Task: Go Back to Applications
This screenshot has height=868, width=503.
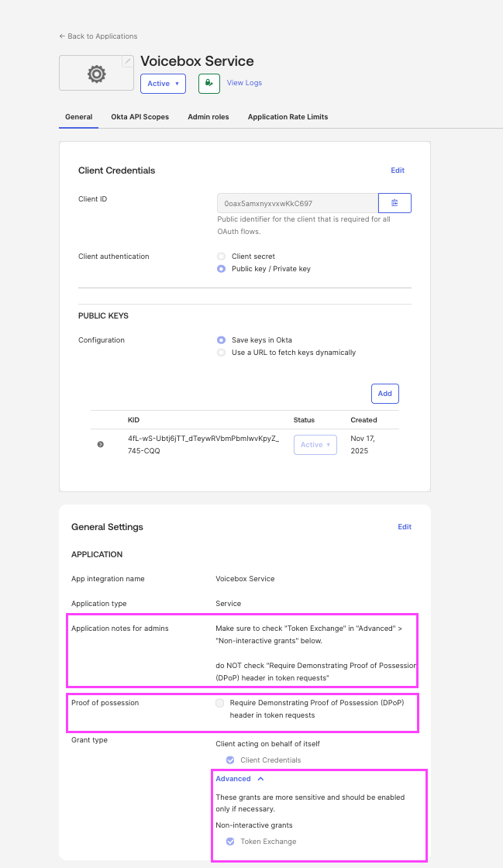Action: 98,36
